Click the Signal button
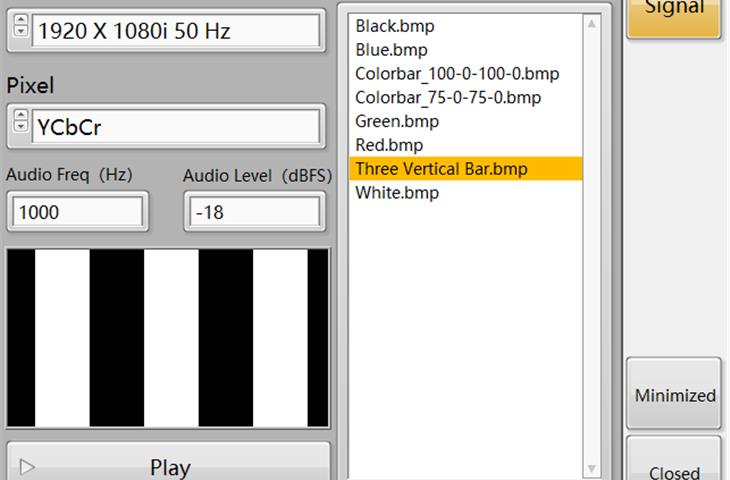730x480 pixels. [674, 10]
